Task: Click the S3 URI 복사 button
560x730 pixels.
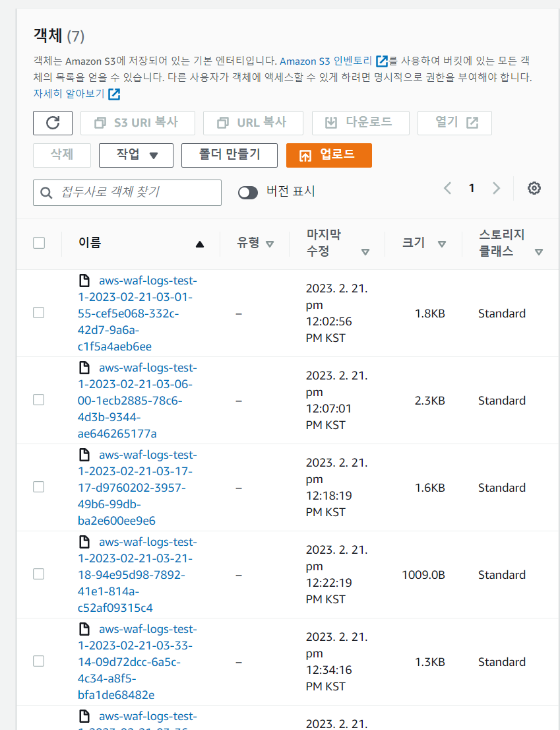Action: pos(138,123)
